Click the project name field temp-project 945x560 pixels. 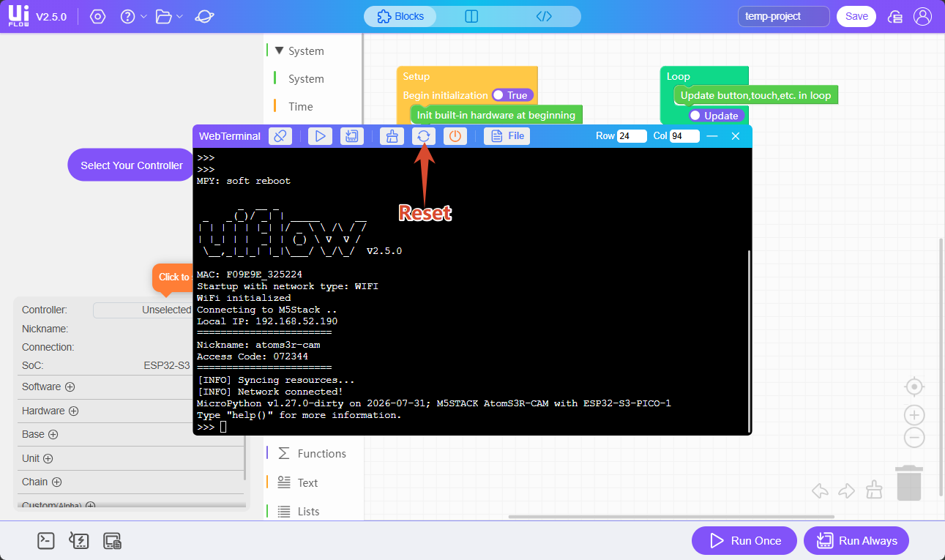(x=784, y=16)
